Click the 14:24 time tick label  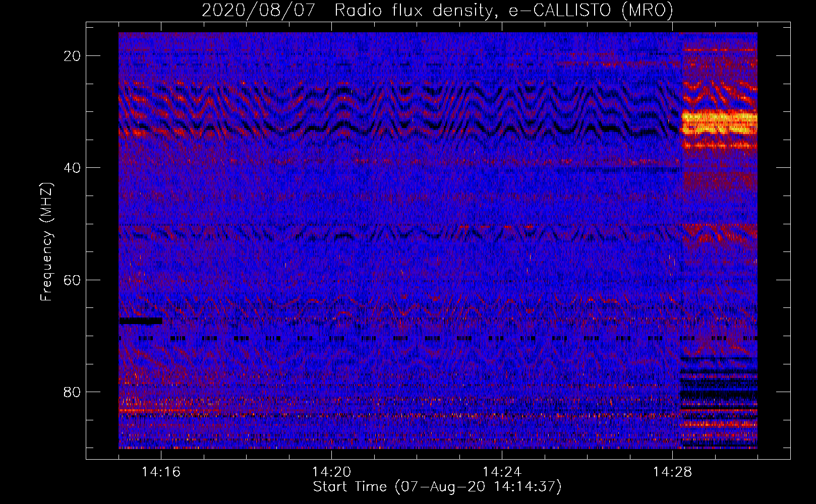pyautogui.click(x=502, y=472)
